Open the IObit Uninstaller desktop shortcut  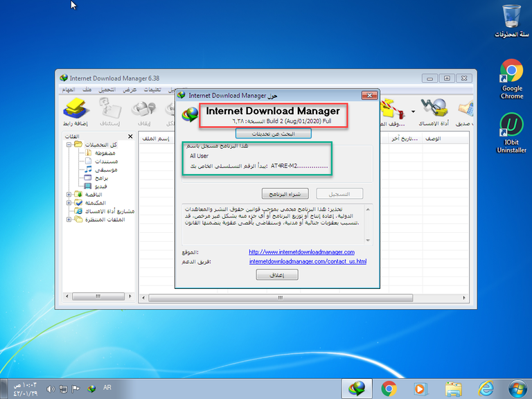512,133
